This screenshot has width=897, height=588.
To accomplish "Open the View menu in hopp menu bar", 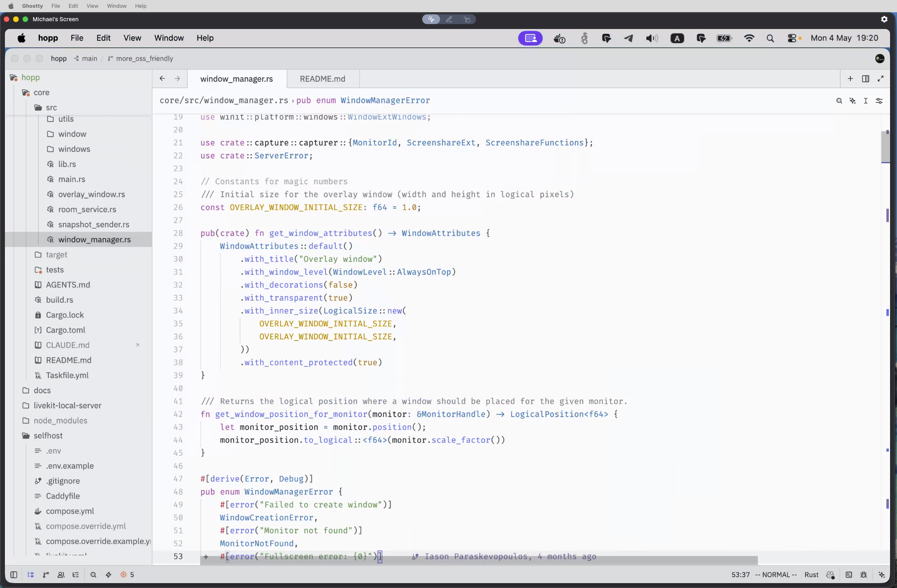I will tap(132, 38).
